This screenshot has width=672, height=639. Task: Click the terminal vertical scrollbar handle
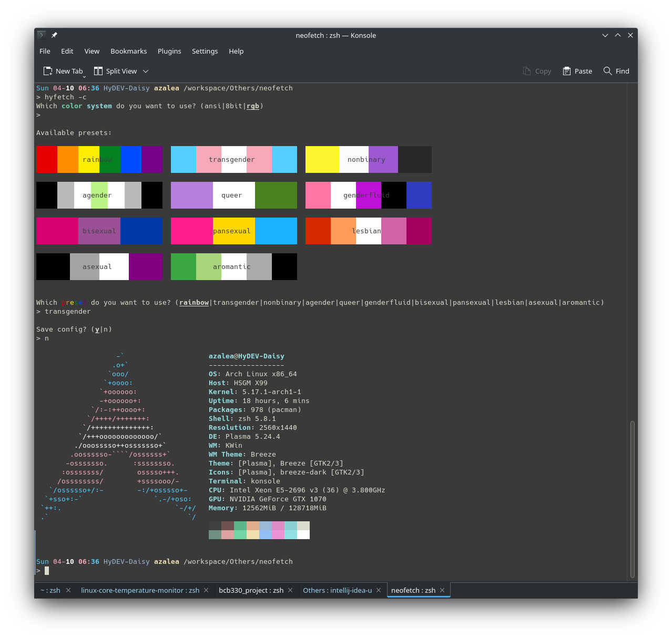[x=633, y=499]
